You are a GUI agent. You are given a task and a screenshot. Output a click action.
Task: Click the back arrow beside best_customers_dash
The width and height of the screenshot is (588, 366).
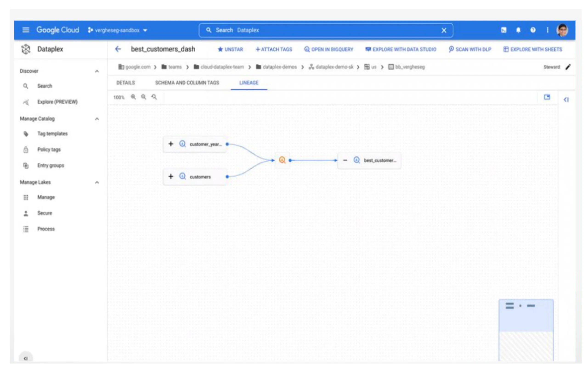(x=118, y=49)
